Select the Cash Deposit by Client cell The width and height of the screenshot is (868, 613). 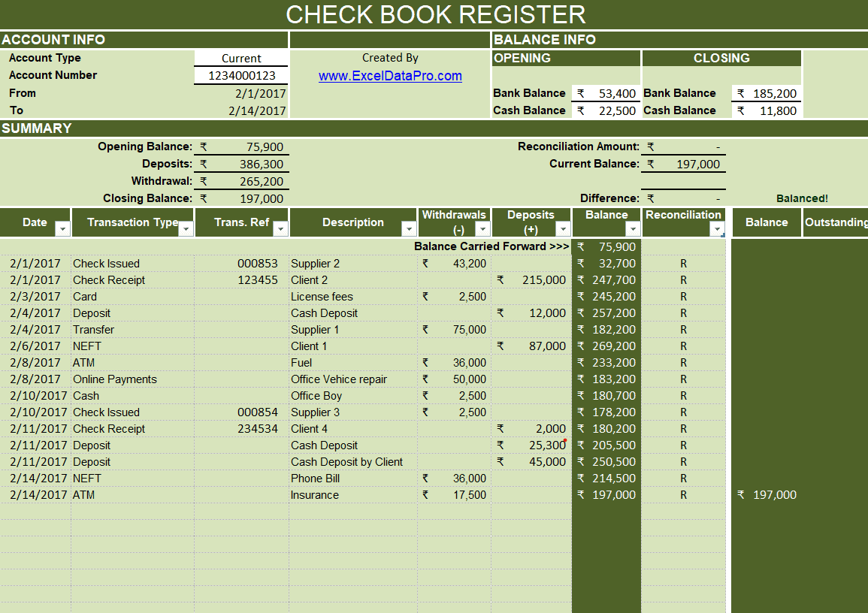352,462
